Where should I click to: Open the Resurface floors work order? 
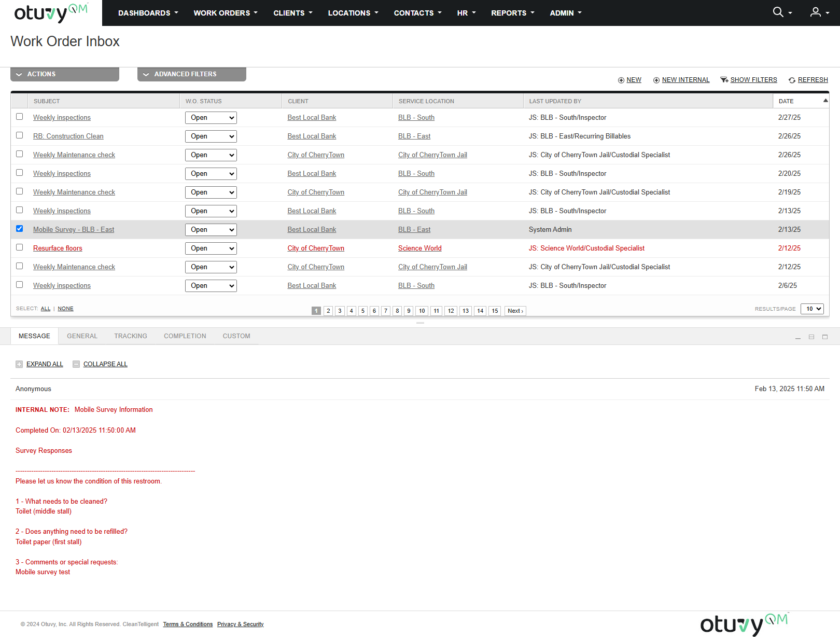point(58,248)
